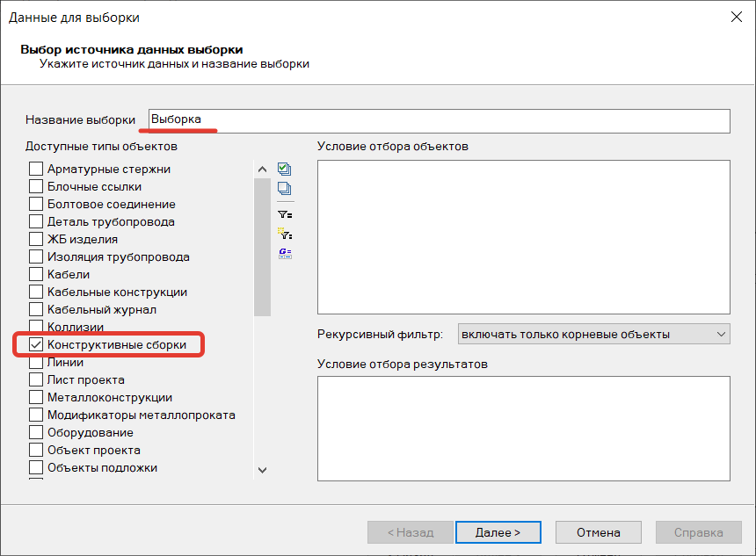Click inside Условие отбора объектов box

click(523, 236)
